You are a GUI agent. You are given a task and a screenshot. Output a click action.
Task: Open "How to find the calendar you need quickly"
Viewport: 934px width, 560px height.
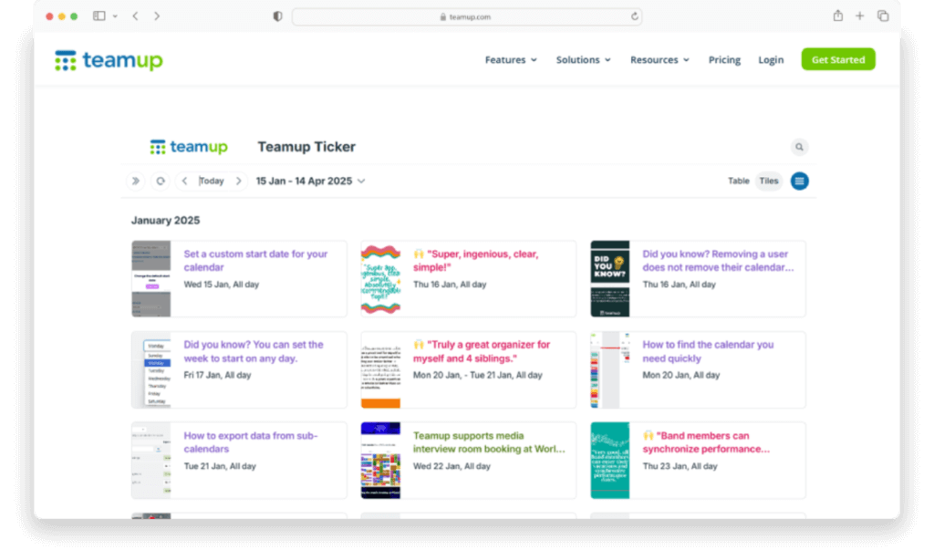708,351
